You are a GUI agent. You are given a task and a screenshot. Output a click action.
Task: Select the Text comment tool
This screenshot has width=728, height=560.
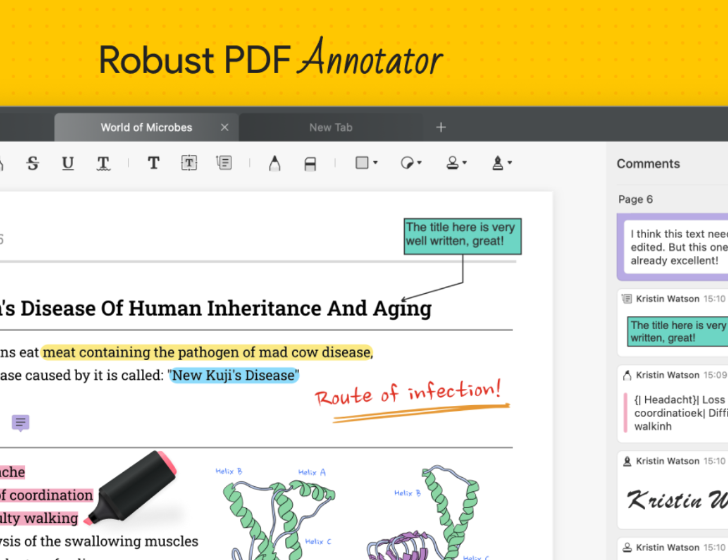(x=153, y=163)
